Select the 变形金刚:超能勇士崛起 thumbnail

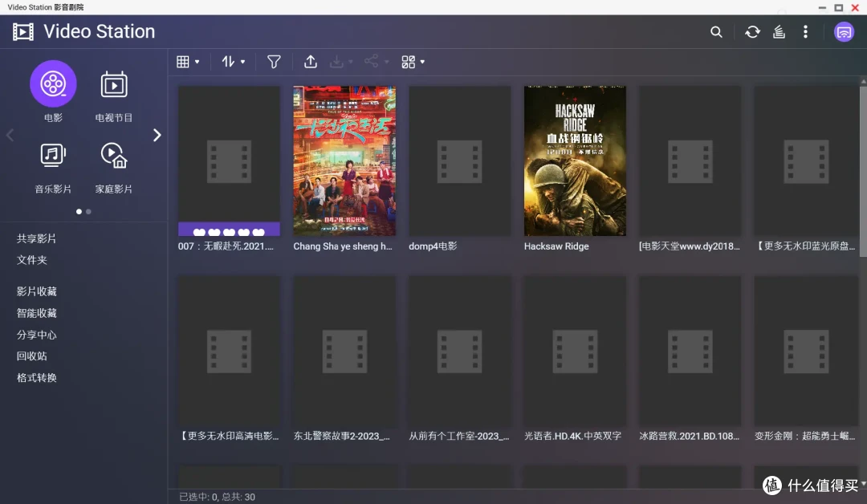(x=806, y=351)
